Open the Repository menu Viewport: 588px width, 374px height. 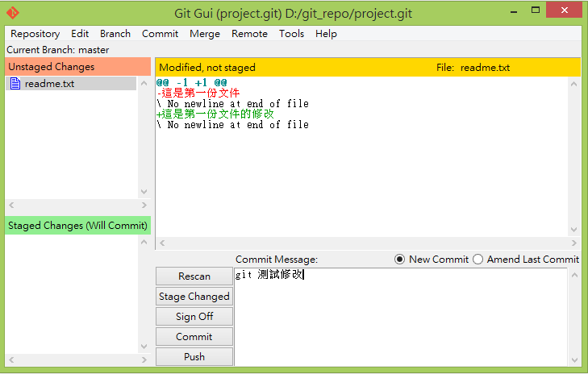point(35,34)
